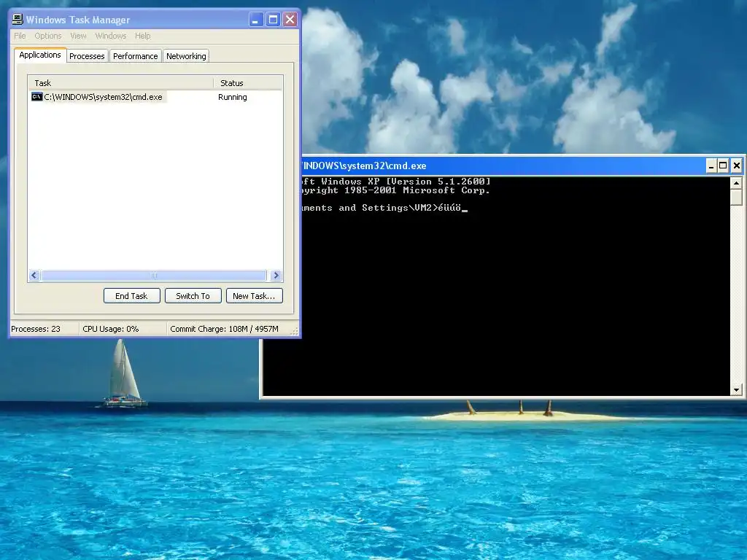Sort by the Task column header
Viewport: 747px width, 560px height.
120,83
